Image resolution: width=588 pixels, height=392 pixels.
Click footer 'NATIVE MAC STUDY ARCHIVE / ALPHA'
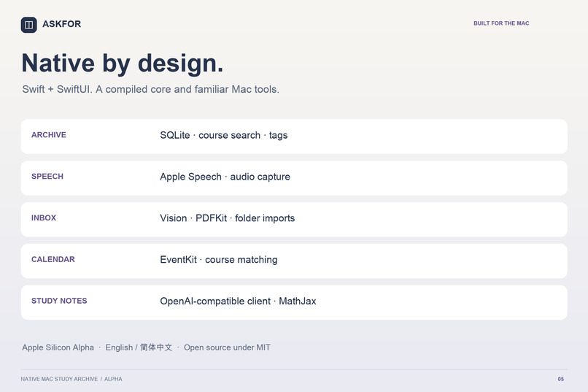(71, 379)
